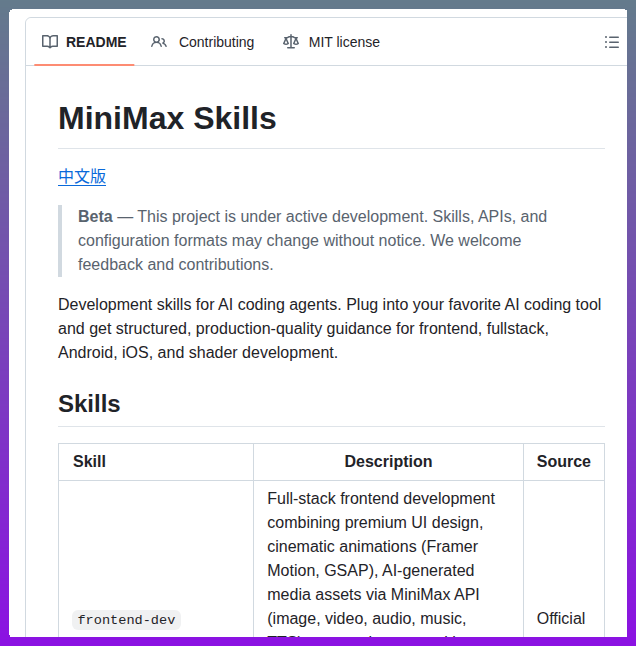Open the README tab
The width and height of the screenshot is (636, 646).
tap(84, 42)
